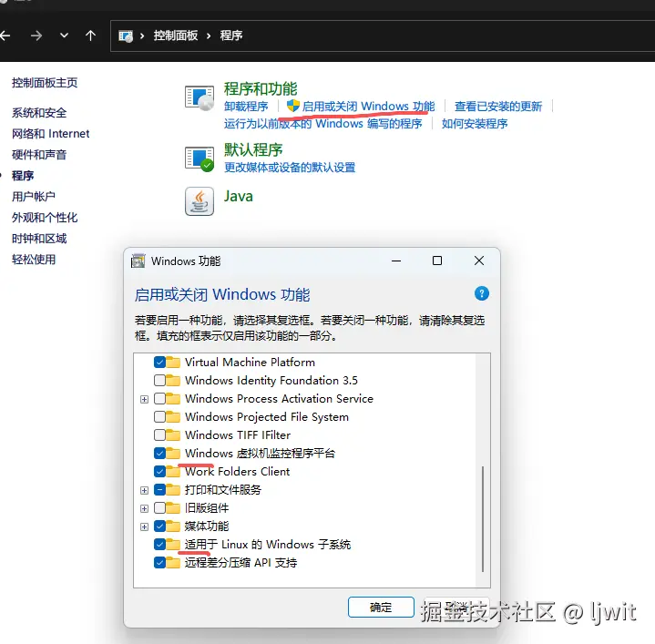Select the Work Folders Client row label

click(x=237, y=472)
